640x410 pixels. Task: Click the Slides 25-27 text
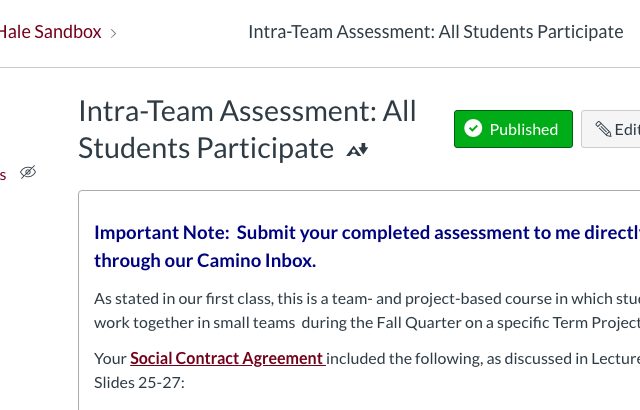click(139, 383)
